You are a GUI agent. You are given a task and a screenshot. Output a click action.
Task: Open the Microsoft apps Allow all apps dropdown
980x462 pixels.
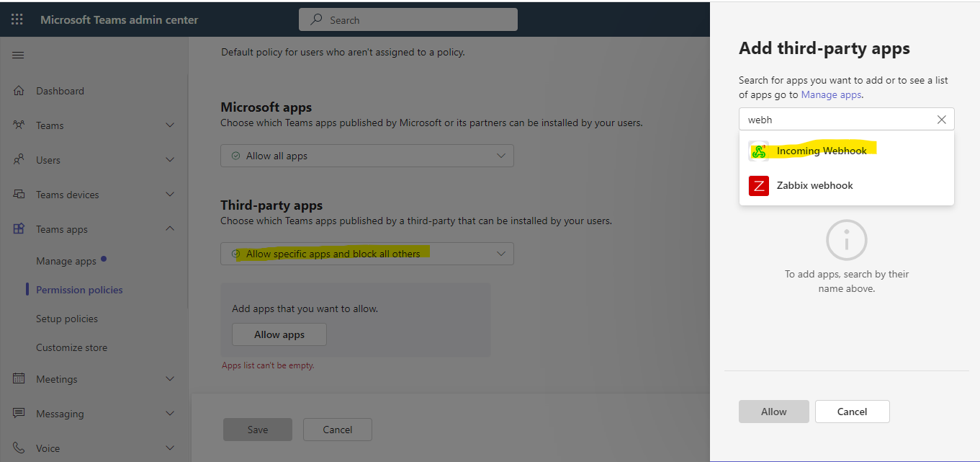[367, 156]
